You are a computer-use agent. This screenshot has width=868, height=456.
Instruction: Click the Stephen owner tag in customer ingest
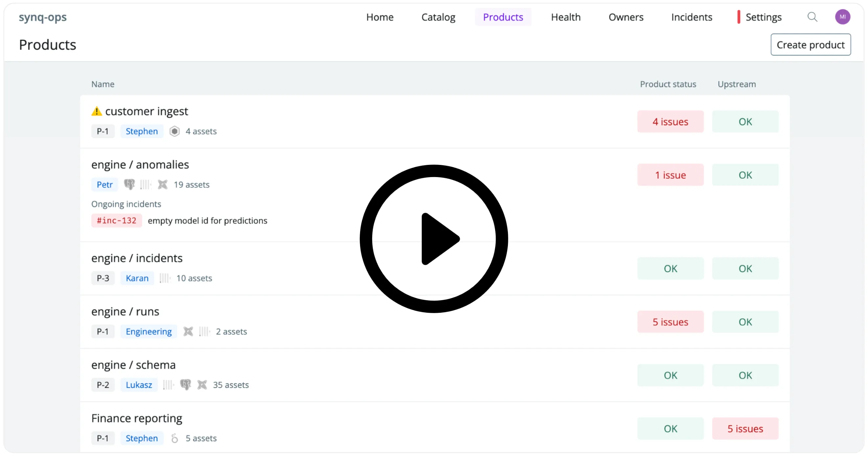142,131
